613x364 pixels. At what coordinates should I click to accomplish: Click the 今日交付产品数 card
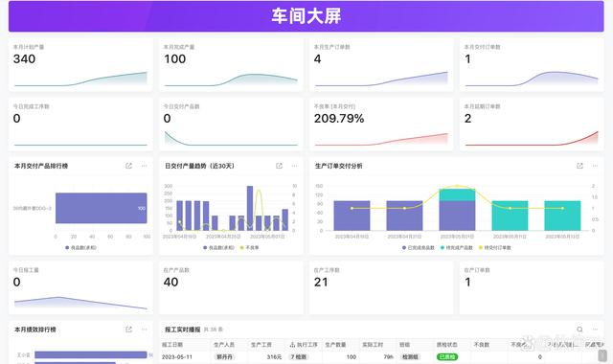tap(231, 125)
